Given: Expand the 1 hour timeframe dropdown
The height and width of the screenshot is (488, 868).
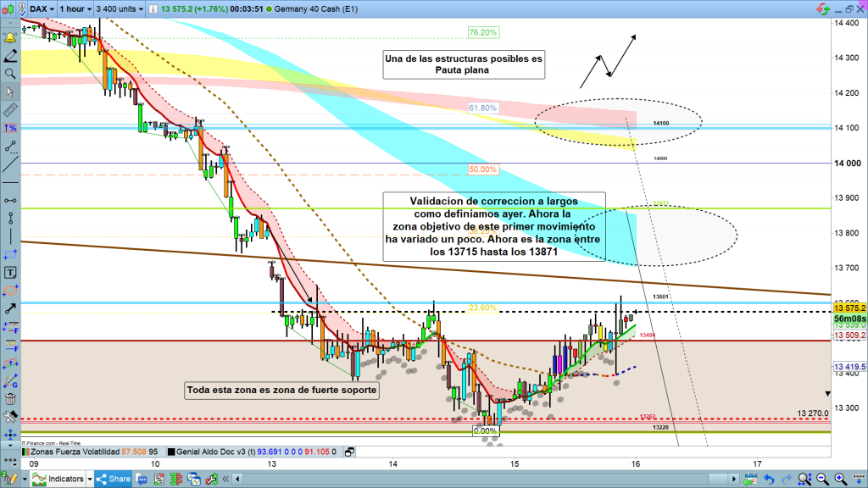Looking at the screenshot, I should click(x=75, y=9).
